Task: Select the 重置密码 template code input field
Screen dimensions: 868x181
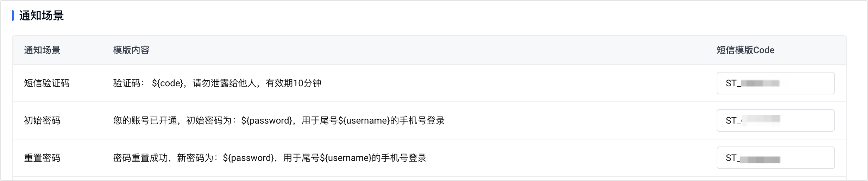Action: click(775, 158)
